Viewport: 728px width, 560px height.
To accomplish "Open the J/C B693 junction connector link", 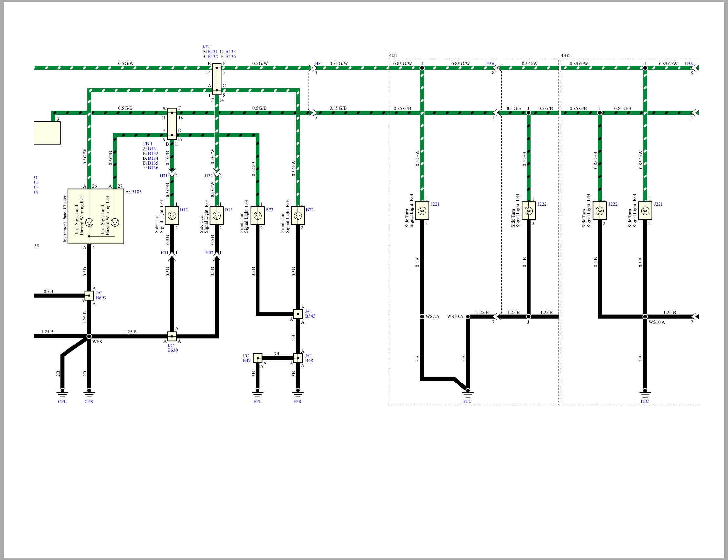I will pos(101,295).
